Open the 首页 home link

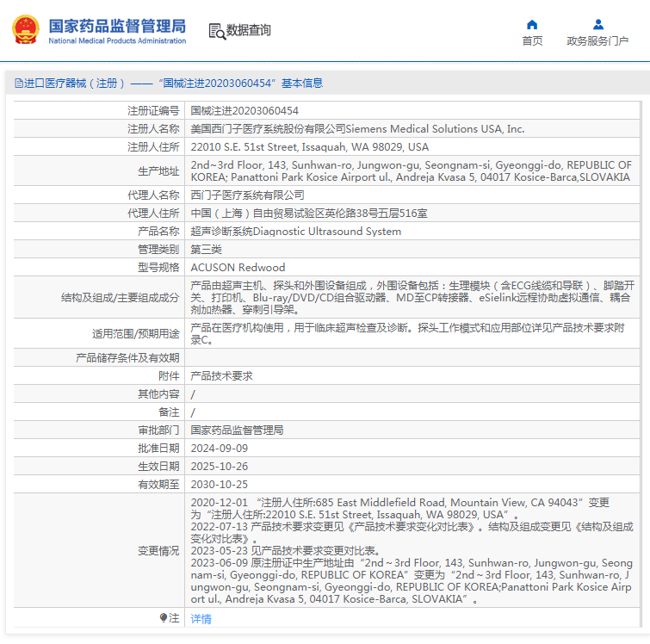[532, 40]
